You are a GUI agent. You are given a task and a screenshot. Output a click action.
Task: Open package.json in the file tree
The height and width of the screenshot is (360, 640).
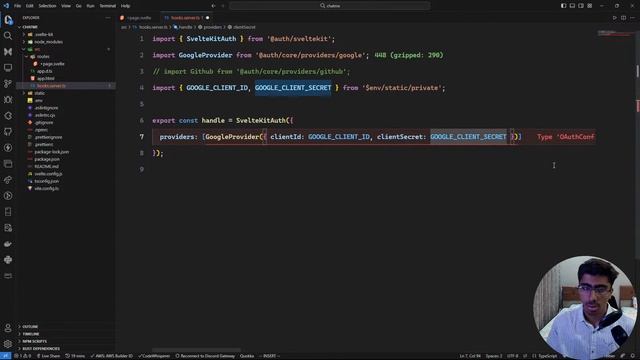click(x=47, y=159)
